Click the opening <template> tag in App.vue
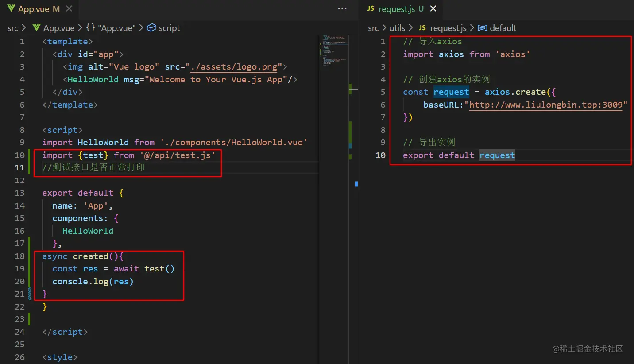 click(x=68, y=42)
